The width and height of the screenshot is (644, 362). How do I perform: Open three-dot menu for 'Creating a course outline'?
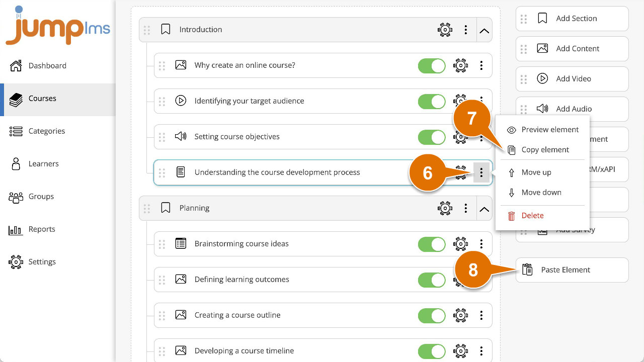click(x=481, y=315)
